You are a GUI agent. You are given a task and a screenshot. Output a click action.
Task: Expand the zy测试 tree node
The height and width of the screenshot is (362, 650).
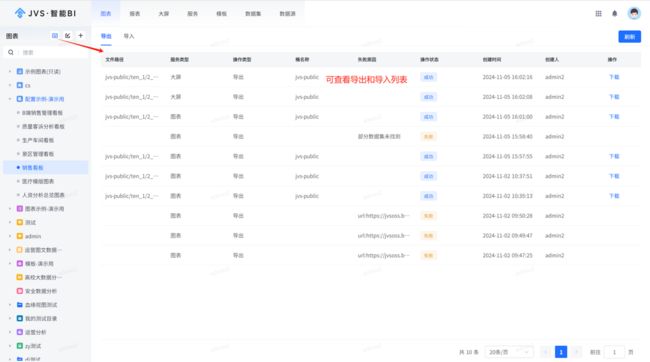click(10, 346)
